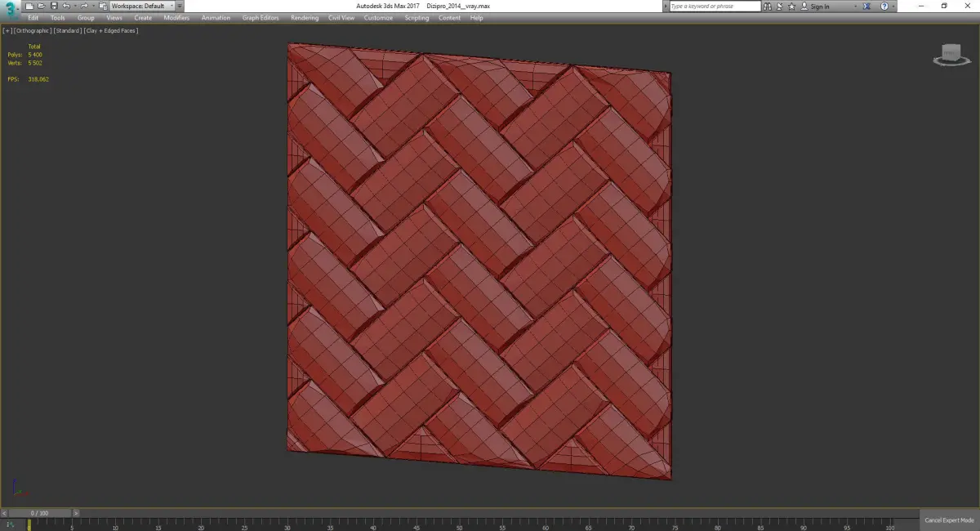Click the binoculars search icon
This screenshot has height=531, width=980.
(x=768, y=6)
